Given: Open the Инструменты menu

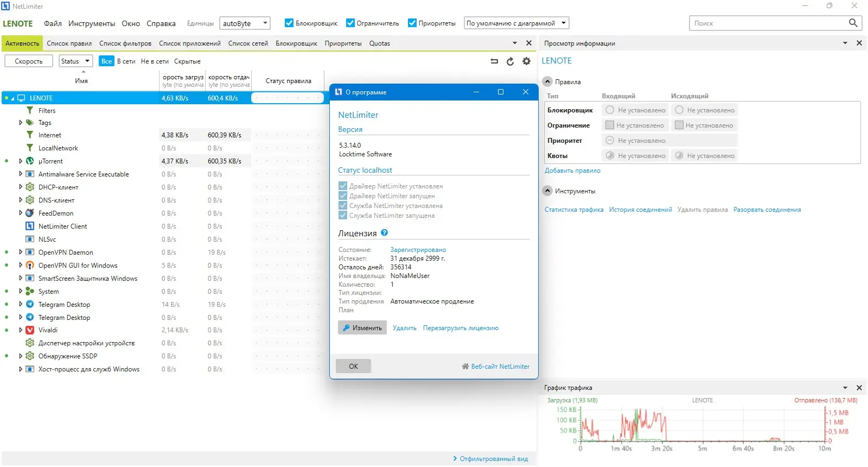Looking at the screenshot, I should pos(92,23).
